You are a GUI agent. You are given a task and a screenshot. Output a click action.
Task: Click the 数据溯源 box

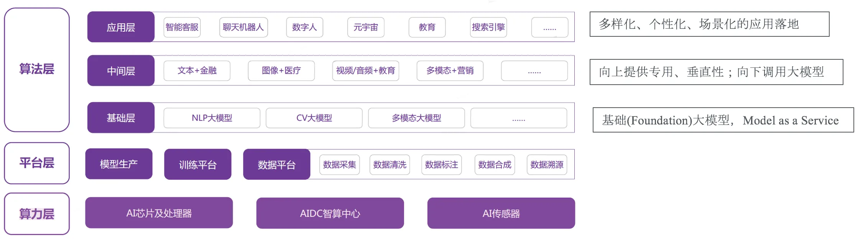click(547, 165)
